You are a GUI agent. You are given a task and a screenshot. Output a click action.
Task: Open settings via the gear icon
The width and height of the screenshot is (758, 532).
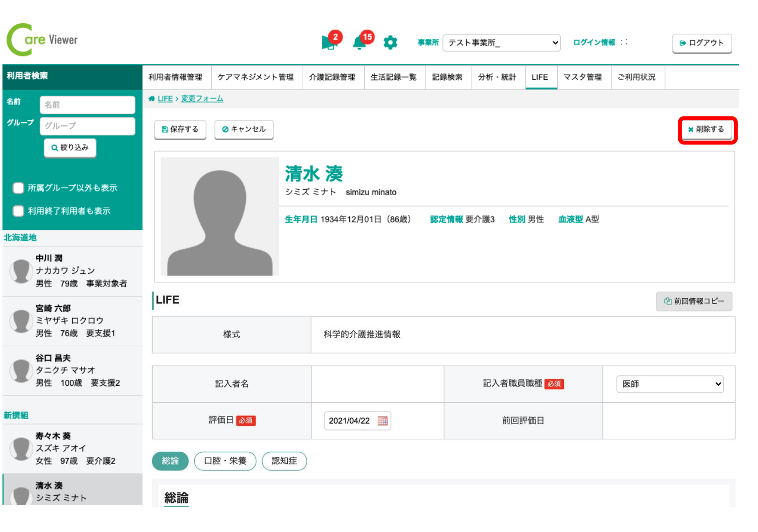(390, 43)
